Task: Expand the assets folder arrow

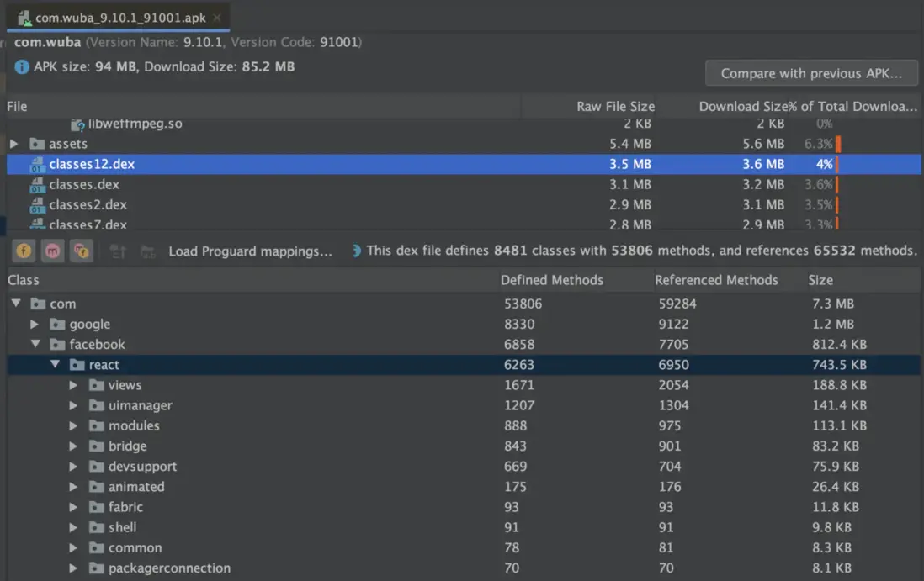Action: 14,144
